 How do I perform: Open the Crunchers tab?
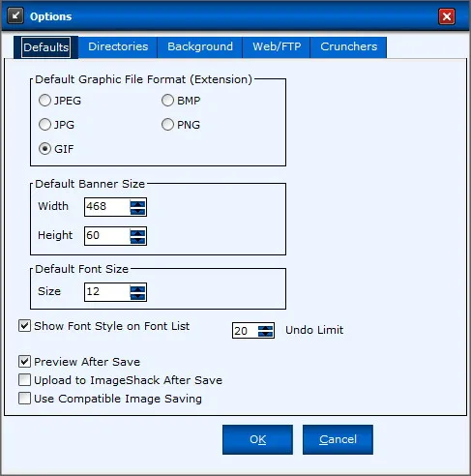pos(348,47)
